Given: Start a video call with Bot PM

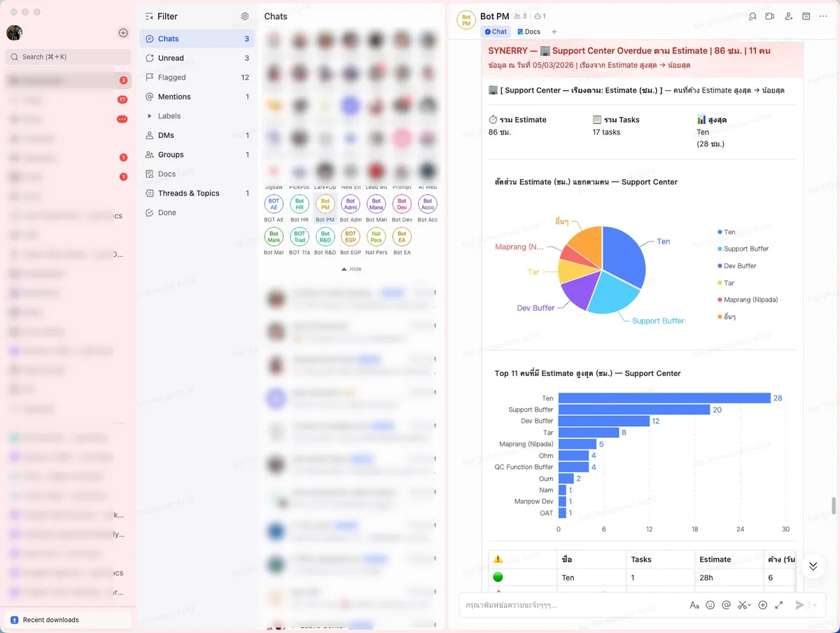Looking at the screenshot, I should (x=770, y=16).
